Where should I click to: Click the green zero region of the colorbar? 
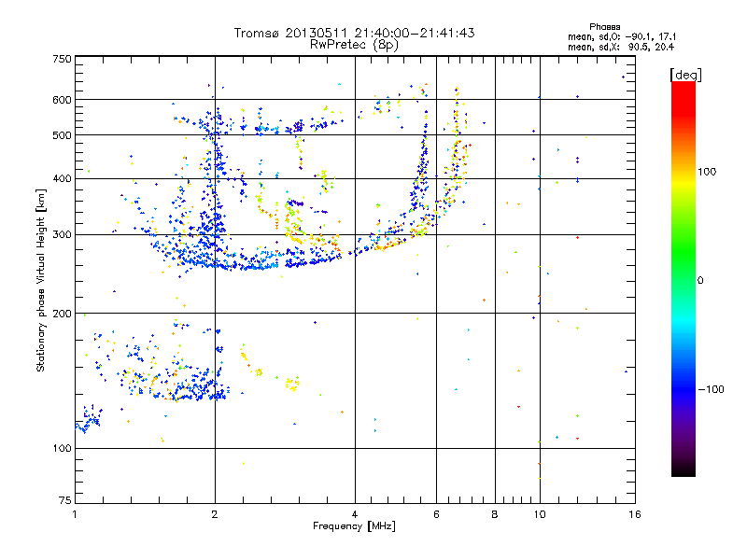click(684, 279)
